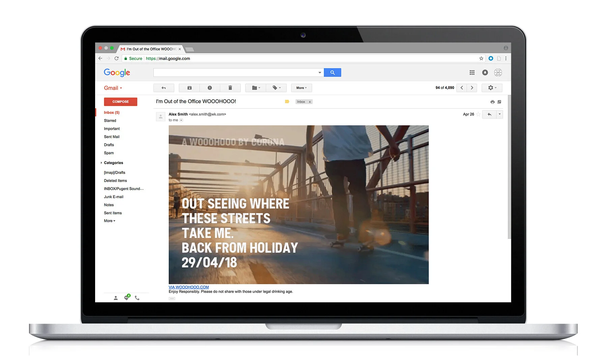Bookmark the page with the star icon
607x364 pixels.
click(481, 58)
